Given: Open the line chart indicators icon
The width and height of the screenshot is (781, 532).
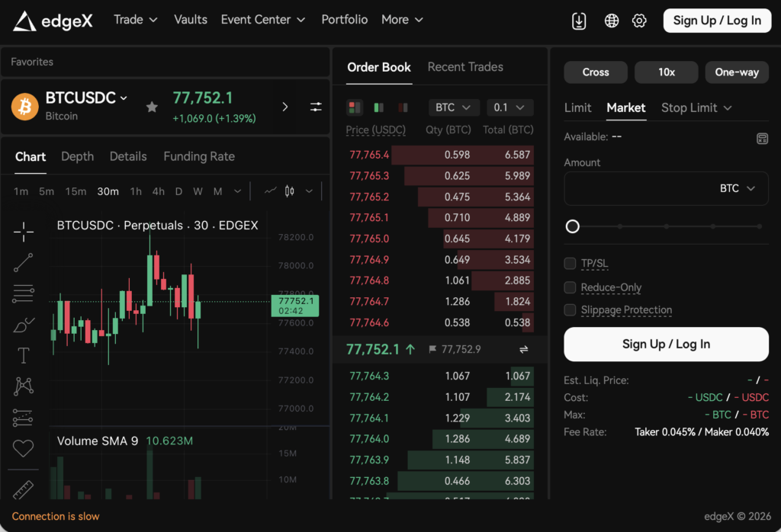Looking at the screenshot, I should coord(271,191).
